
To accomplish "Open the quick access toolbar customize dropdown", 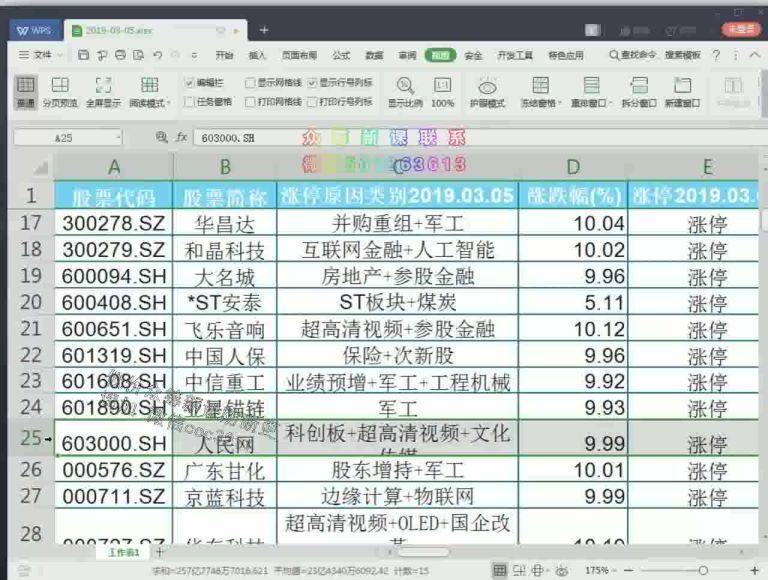I will tap(194, 55).
